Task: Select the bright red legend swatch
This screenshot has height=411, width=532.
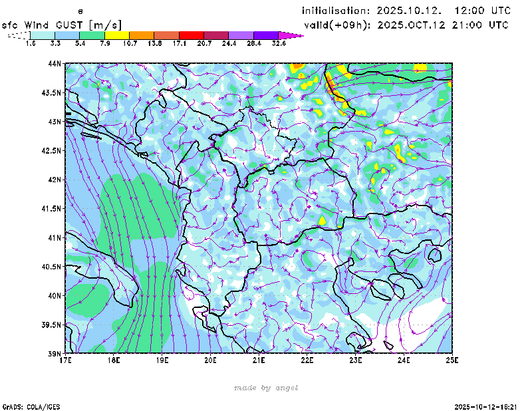Action: tap(191, 35)
